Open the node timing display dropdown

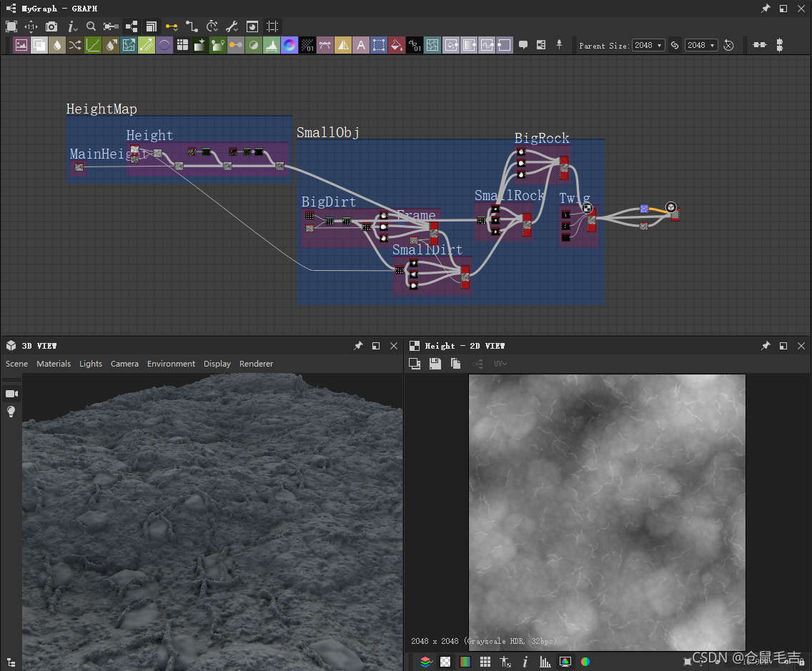tap(212, 26)
